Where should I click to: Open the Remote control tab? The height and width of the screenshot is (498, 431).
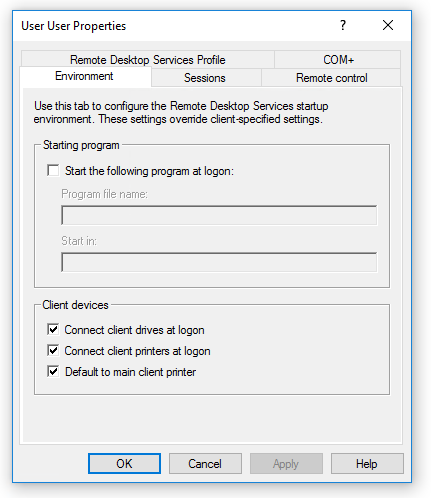tap(332, 78)
